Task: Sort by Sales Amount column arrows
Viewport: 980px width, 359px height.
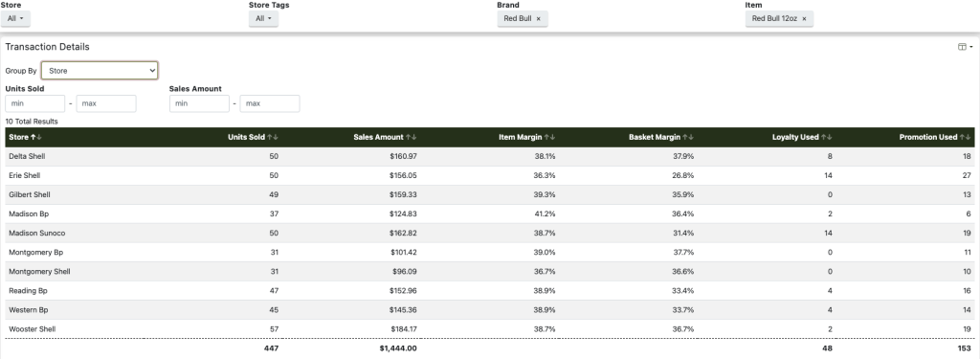Action: pyautogui.click(x=412, y=137)
